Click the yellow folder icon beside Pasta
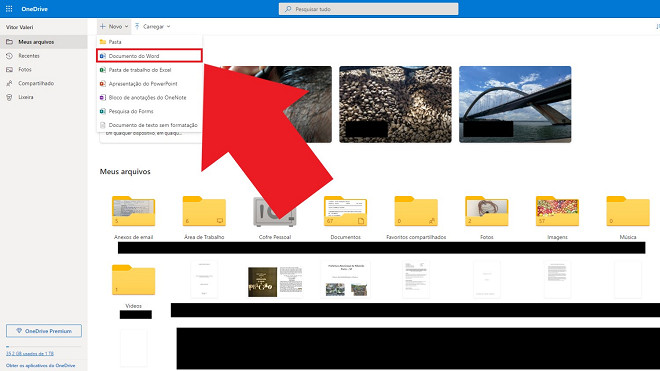The image size is (660, 371). click(102, 42)
